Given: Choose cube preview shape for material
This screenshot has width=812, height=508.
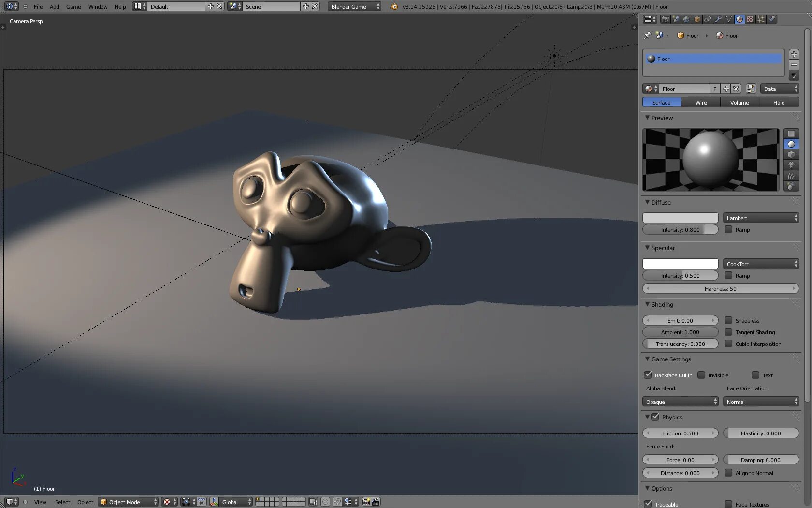Looking at the screenshot, I should (791, 154).
